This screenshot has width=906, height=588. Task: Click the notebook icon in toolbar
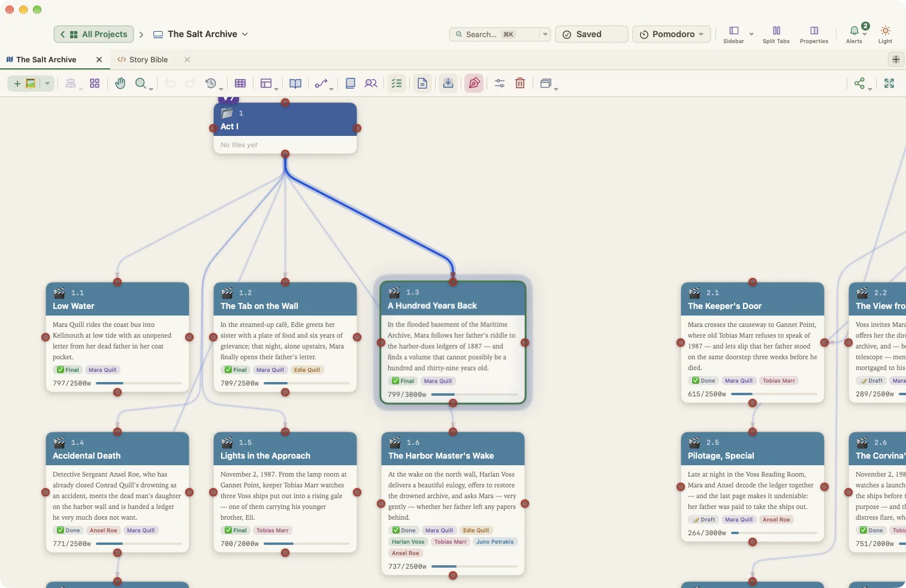tap(351, 83)
